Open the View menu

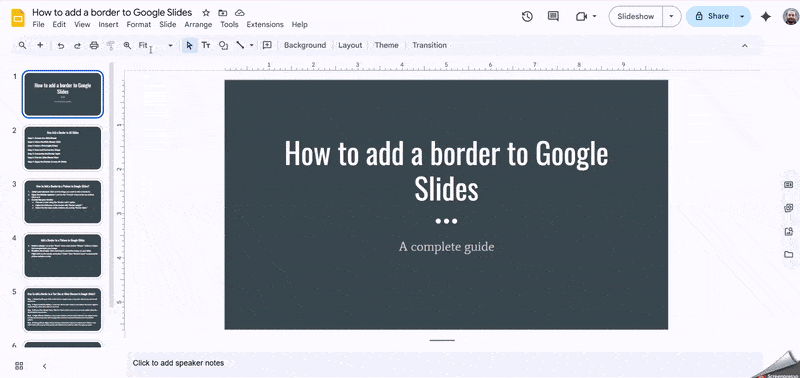click(x=82, y=24)
